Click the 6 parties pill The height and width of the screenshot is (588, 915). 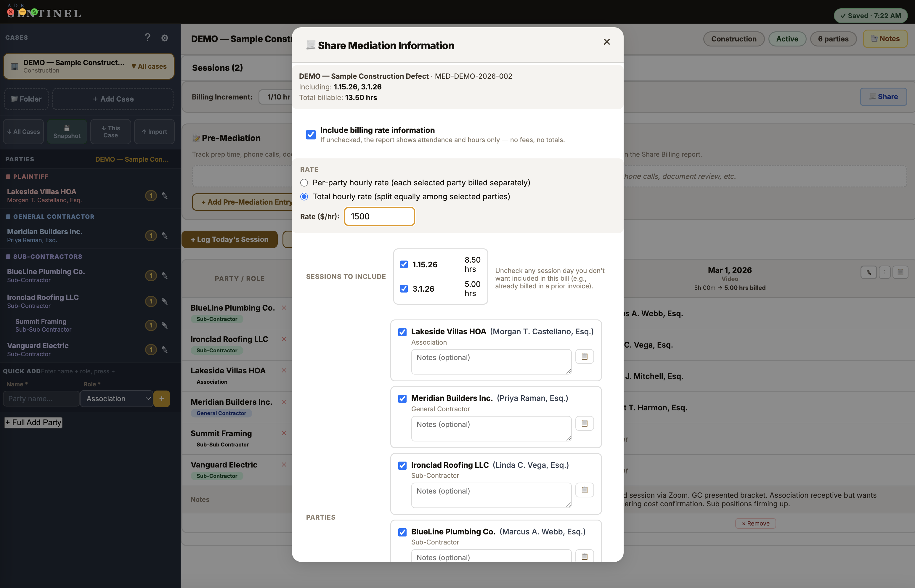833,39
